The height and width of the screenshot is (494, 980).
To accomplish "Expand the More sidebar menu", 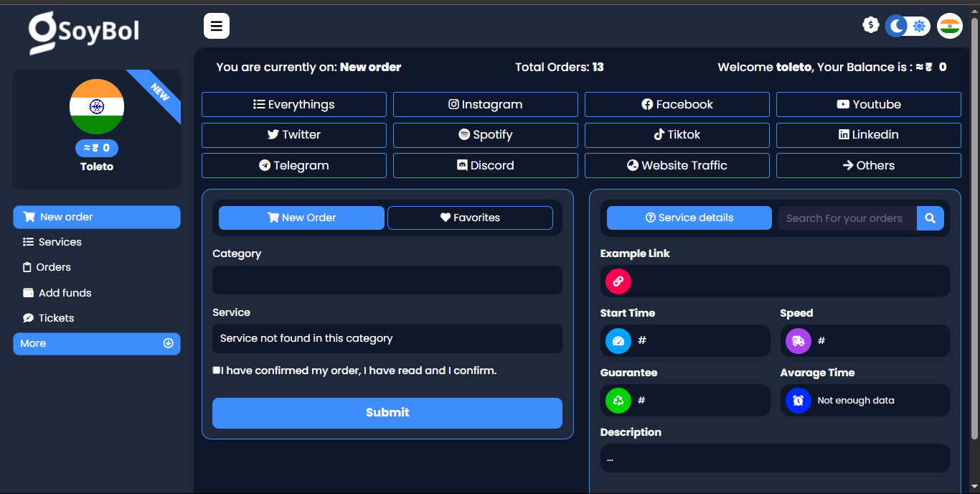I will tap(97, 343).
